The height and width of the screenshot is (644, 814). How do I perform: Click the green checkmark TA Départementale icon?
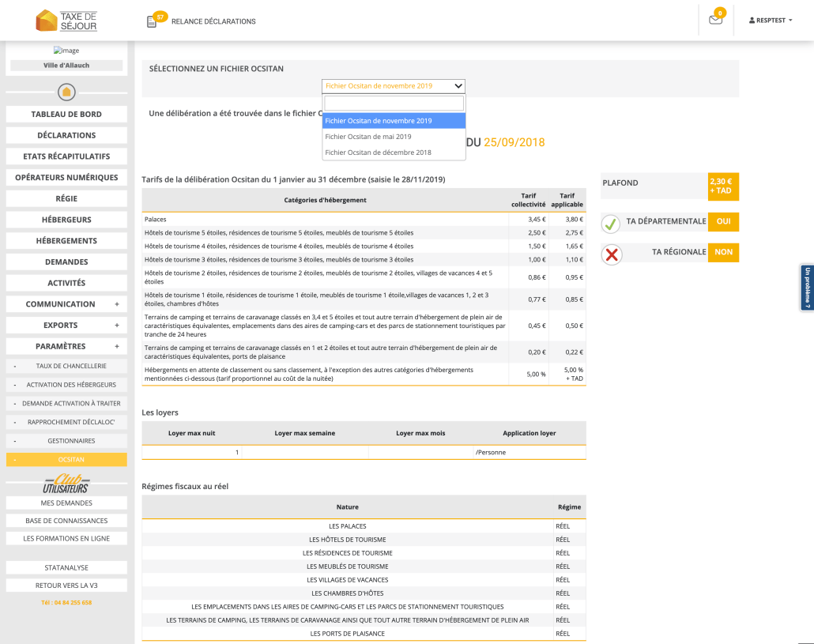click(x=611, y=224)
